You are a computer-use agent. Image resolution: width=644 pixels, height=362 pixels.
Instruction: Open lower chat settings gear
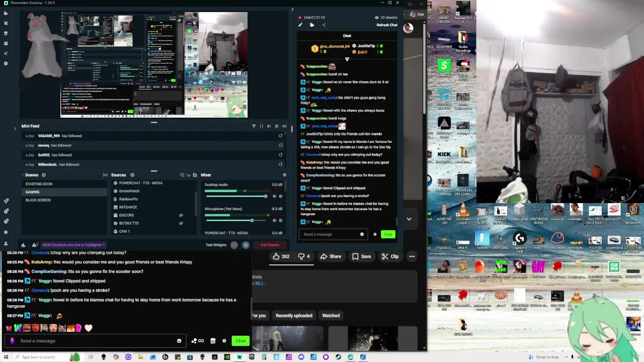pyautogui.click(x=224, y=341)
